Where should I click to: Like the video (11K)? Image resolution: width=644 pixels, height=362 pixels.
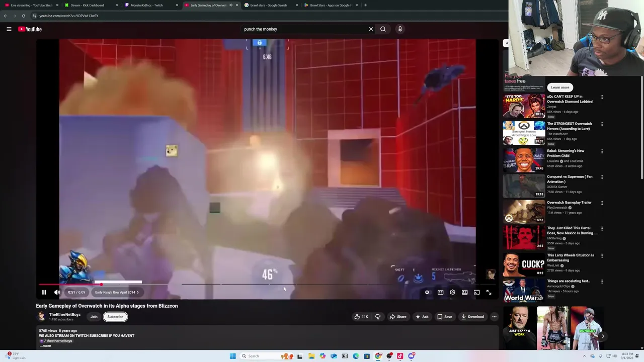tap(361, 317)
